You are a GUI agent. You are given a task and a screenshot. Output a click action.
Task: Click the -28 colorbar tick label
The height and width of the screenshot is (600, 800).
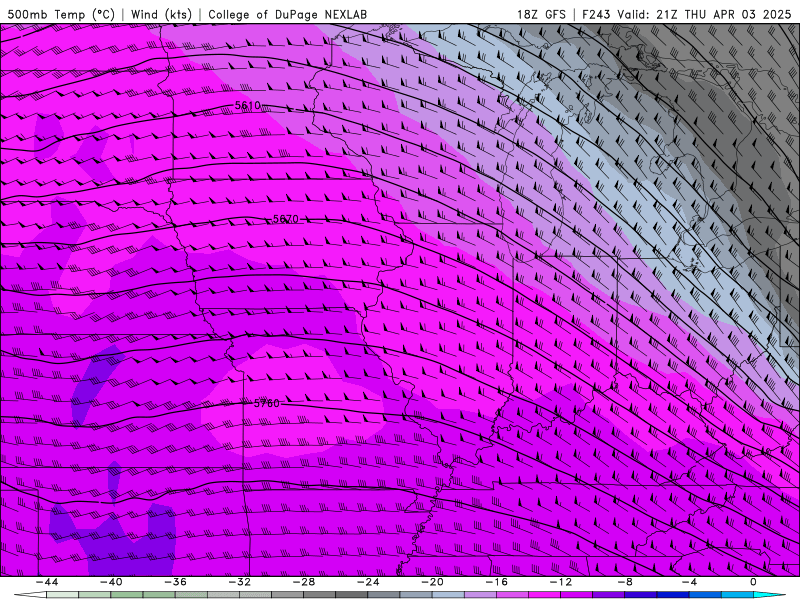click(x=304, y=582)
